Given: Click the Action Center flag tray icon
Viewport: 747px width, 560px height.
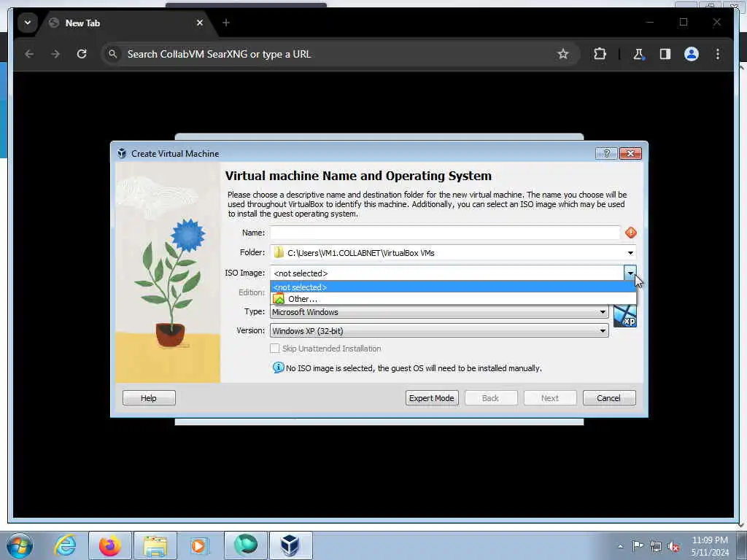Looking at the screenshot, I should (x=638, y=546).
